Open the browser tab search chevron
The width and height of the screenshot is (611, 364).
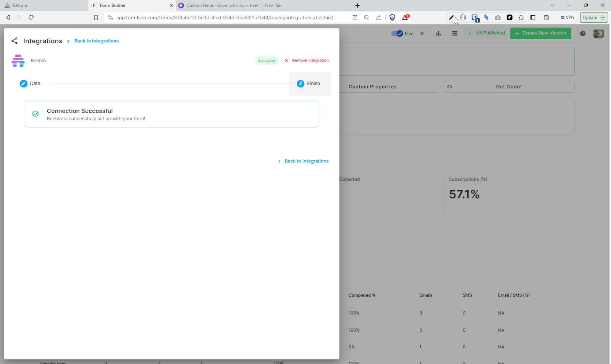[x=552, y=5]
